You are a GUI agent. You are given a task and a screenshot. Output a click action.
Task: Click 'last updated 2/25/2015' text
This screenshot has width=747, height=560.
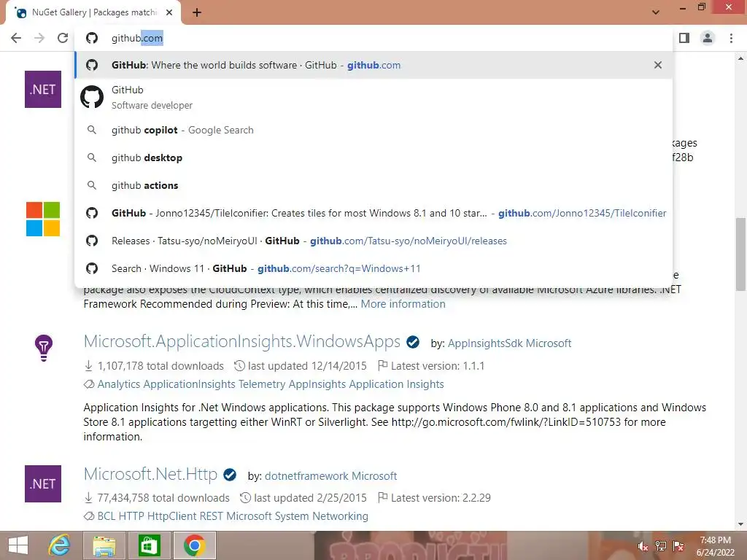[x=310, y=497]
